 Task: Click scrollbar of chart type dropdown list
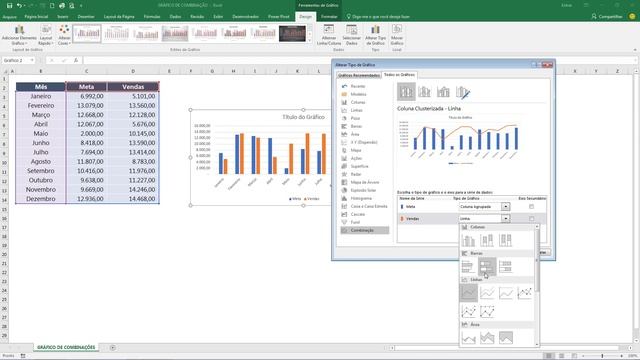click(x=537, y=260)
